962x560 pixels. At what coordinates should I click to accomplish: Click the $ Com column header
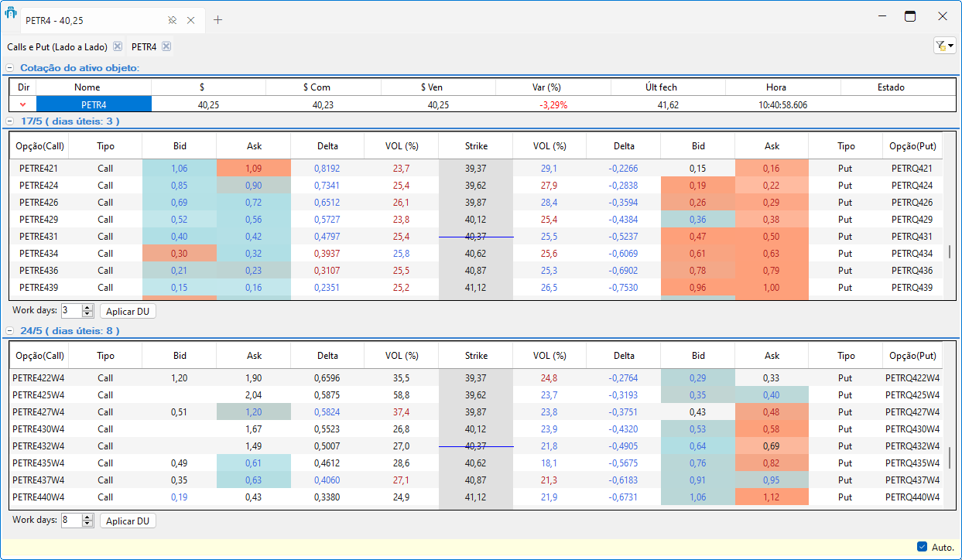click(x=324, y=87)
